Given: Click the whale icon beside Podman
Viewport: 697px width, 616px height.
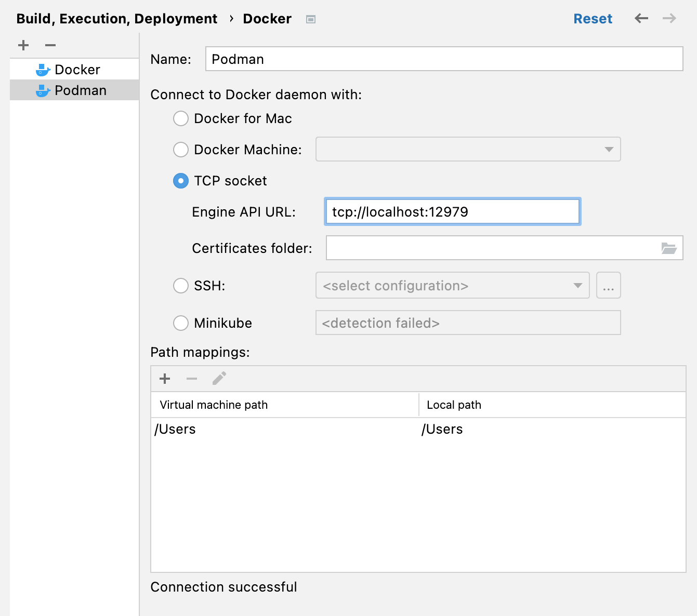Looking at the screenshot, I should pyautogui.click(x=43, y=90).
